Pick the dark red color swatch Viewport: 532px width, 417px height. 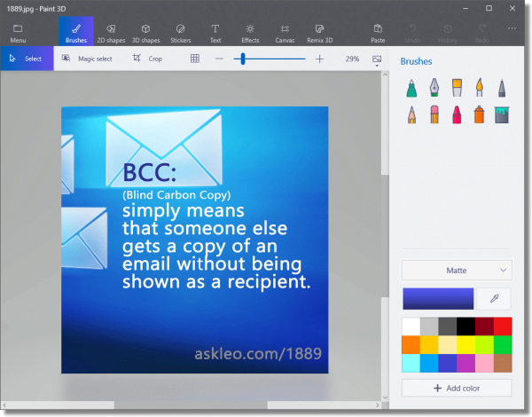point(484,327)
